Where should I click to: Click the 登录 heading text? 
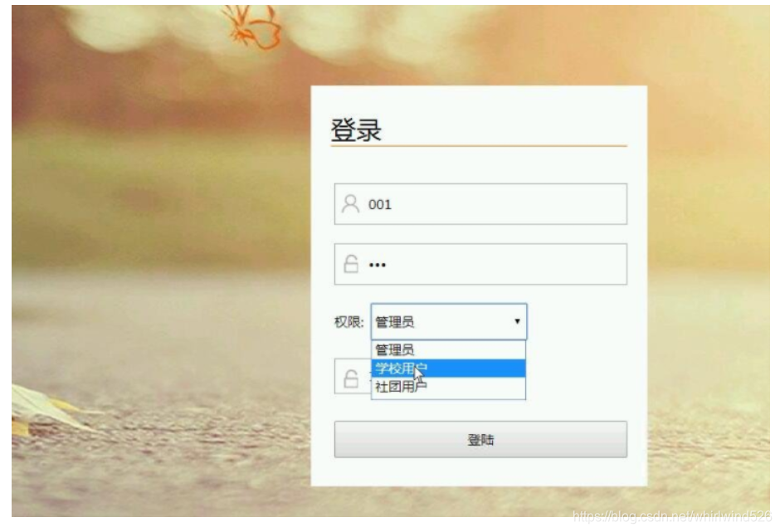(356, 130)
